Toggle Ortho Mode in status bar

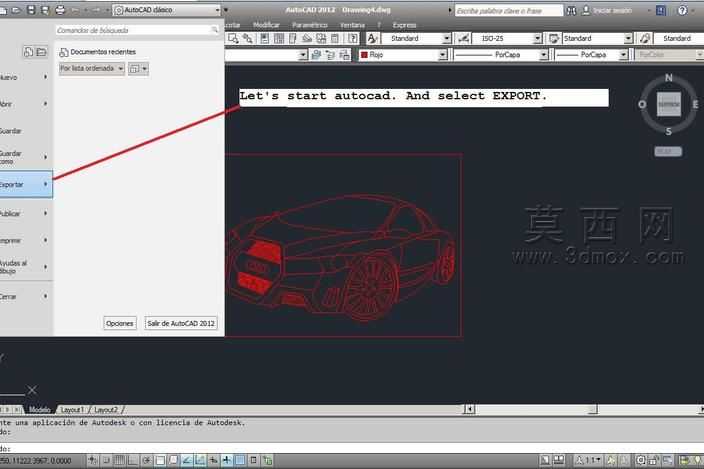[x=133, y=460]
